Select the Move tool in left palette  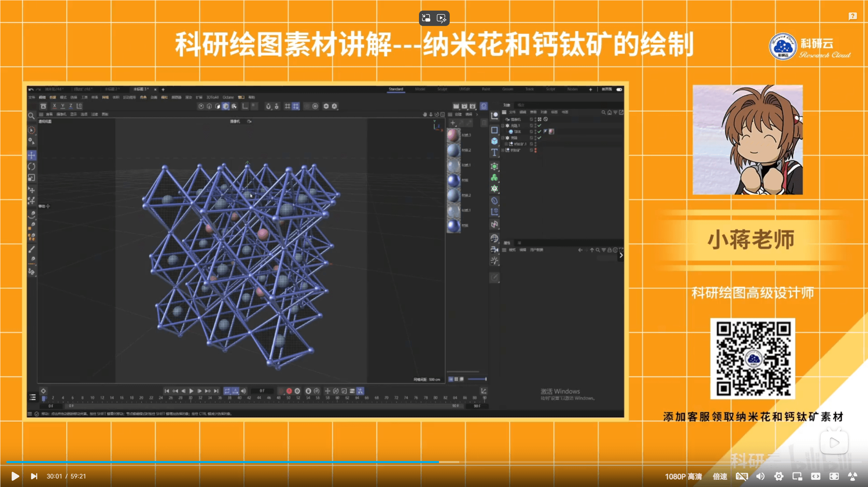[x=31, y=155]
